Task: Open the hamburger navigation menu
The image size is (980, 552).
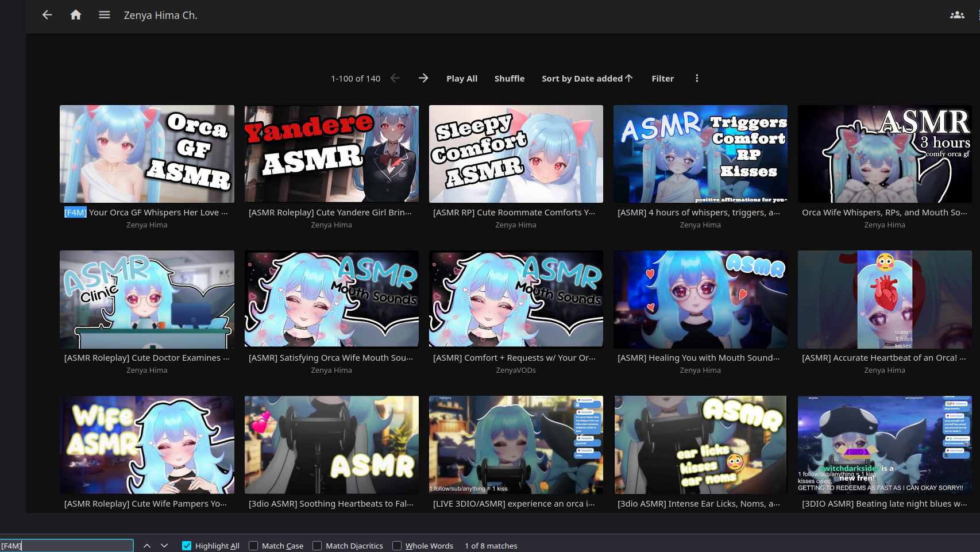Action: click(x=104, y=15)
